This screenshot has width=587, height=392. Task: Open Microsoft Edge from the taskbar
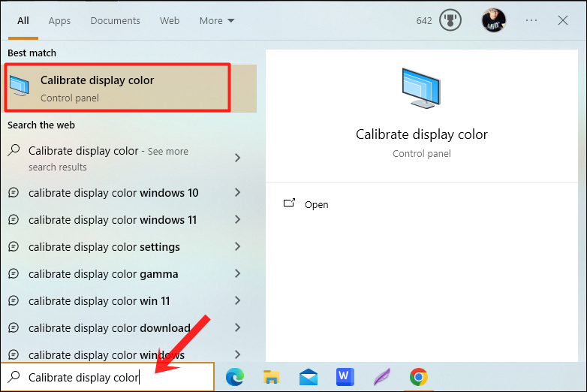click(x=235, y=377)
